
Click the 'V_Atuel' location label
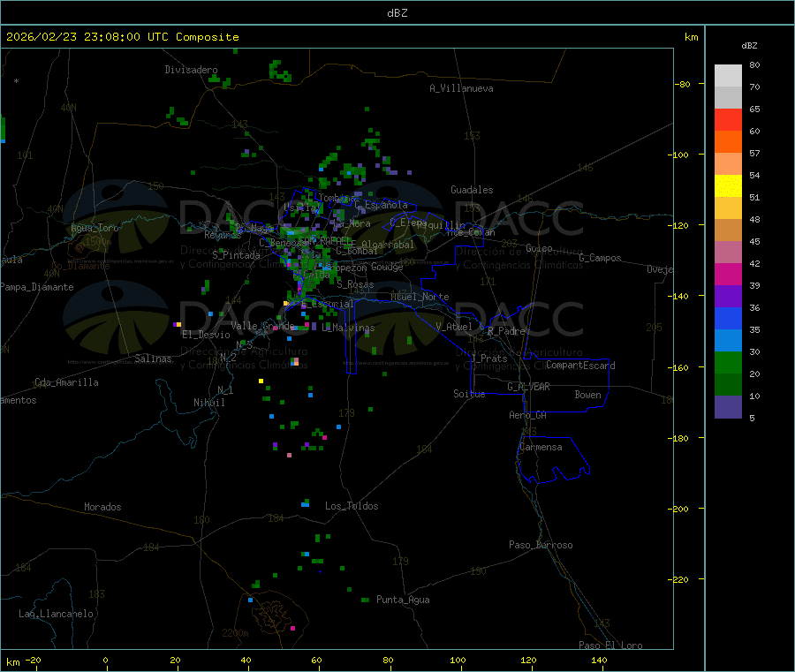(454, 327)
